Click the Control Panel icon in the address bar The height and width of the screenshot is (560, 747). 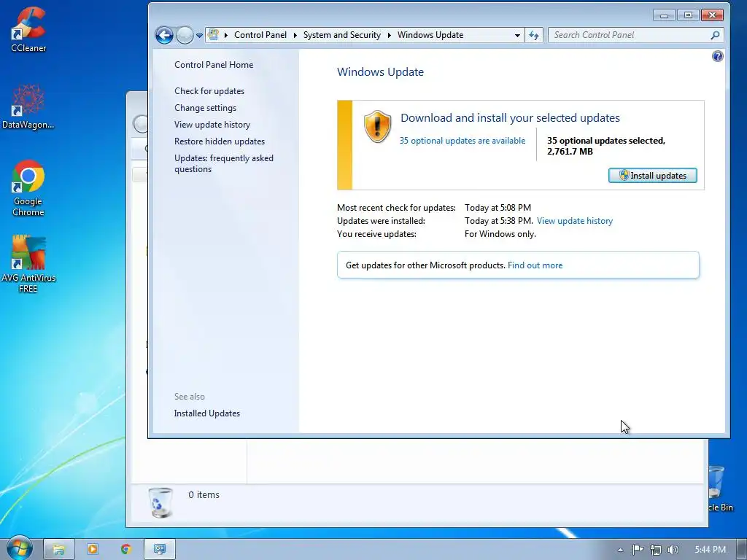(214, 35)
